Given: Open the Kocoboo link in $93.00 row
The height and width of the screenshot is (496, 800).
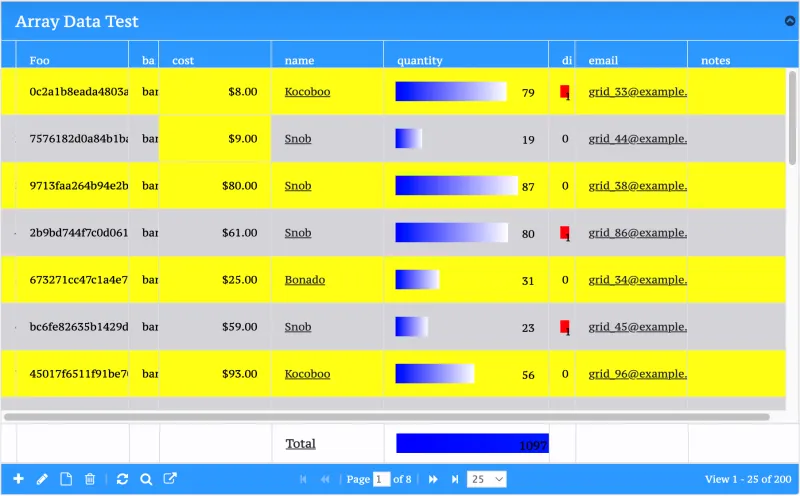Looking at the screenshot, I should 307,374.
